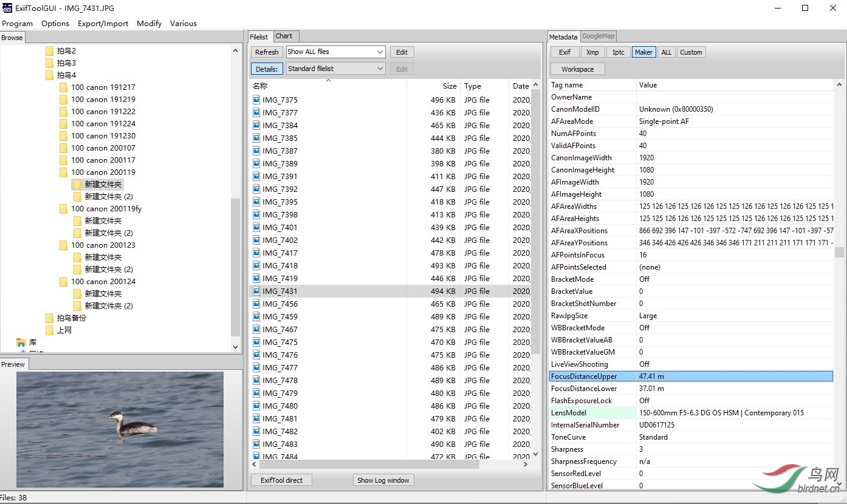Open the Options menu
The width and height of the screenshot is (847, 504).
coord(55,24)
